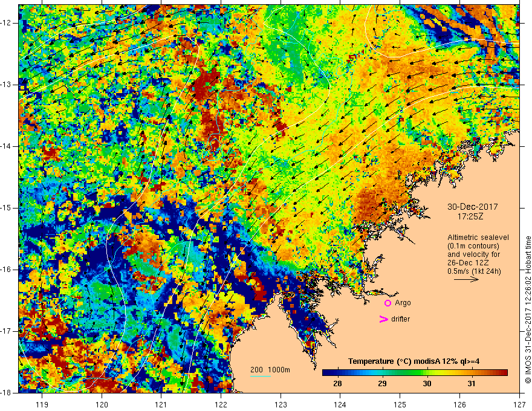
Task: Click the magenta Argo circle legend symbol
Action: point(388,303)
